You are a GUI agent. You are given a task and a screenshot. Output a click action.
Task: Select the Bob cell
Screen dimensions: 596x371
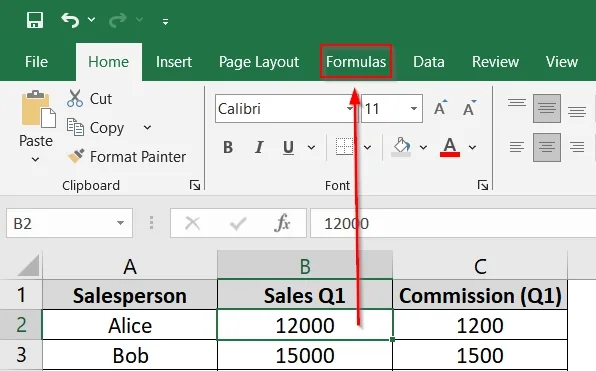130,355
